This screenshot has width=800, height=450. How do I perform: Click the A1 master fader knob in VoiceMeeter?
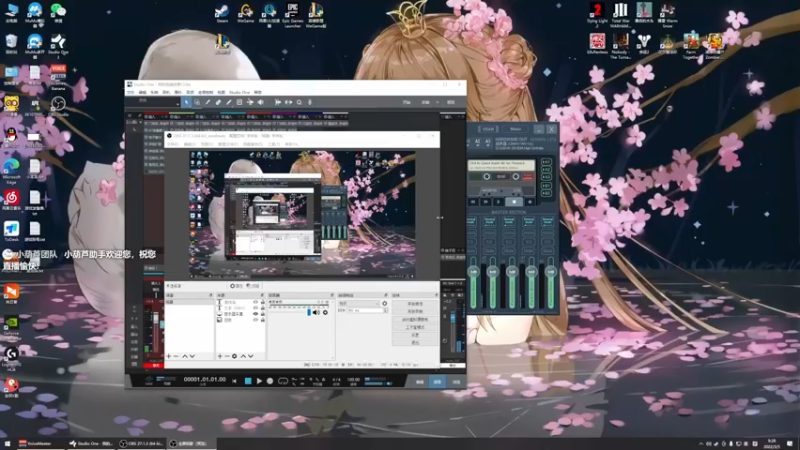pos(473,272)
